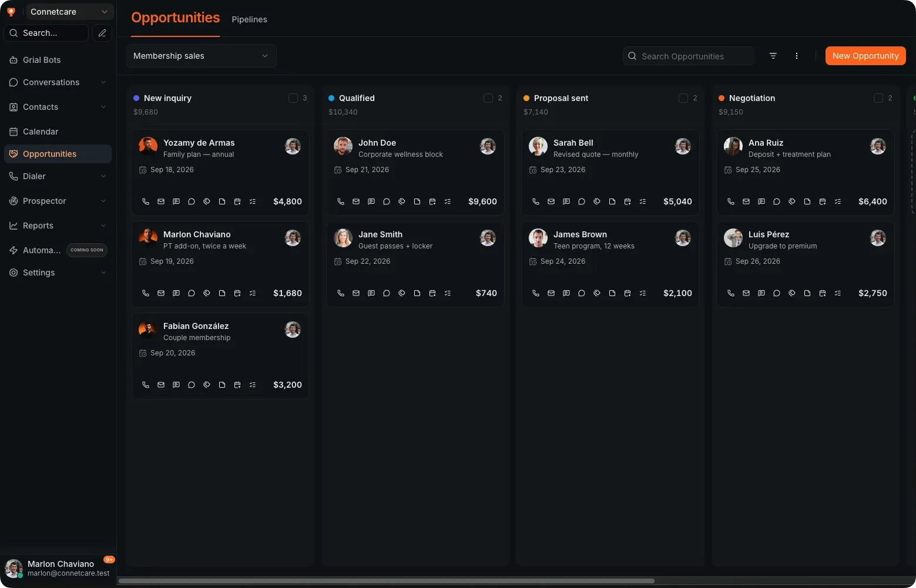Tags icon on Ana Ruiz card

click(x=792, y=201)
